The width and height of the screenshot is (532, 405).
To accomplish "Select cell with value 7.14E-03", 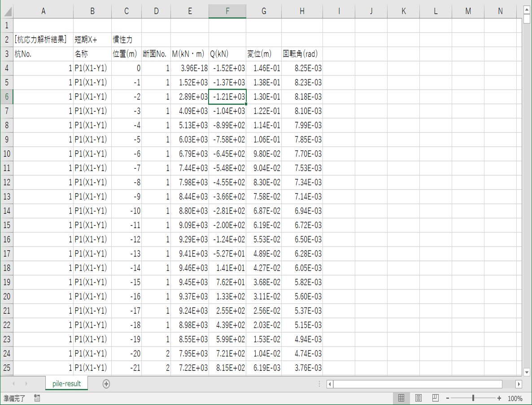I will (x=302, y=197).
